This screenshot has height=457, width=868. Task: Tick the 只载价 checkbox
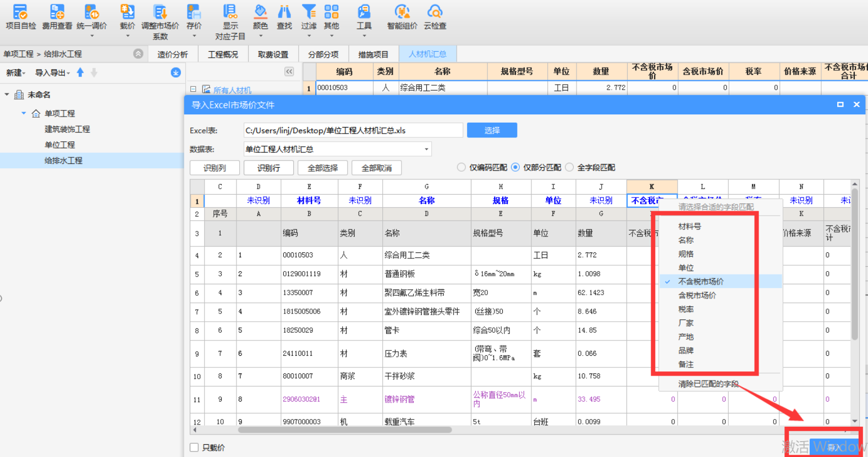coord(194,448)
